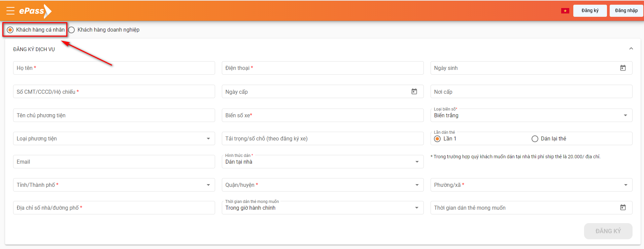Select Khách hàng doanh nghiệp radio option
The height and width of the screenshot is (249, 644).
pyautogui.click(x=72, y=30)
